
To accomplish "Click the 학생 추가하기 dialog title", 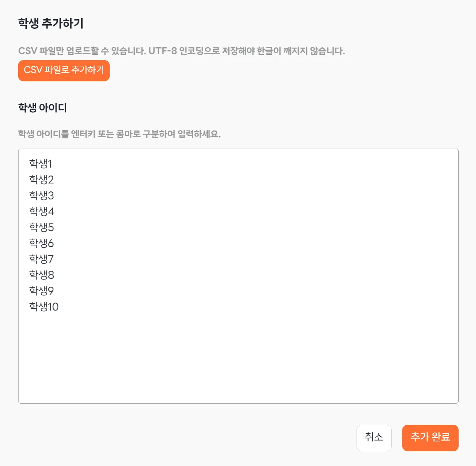I will click(x=51, y=23).
